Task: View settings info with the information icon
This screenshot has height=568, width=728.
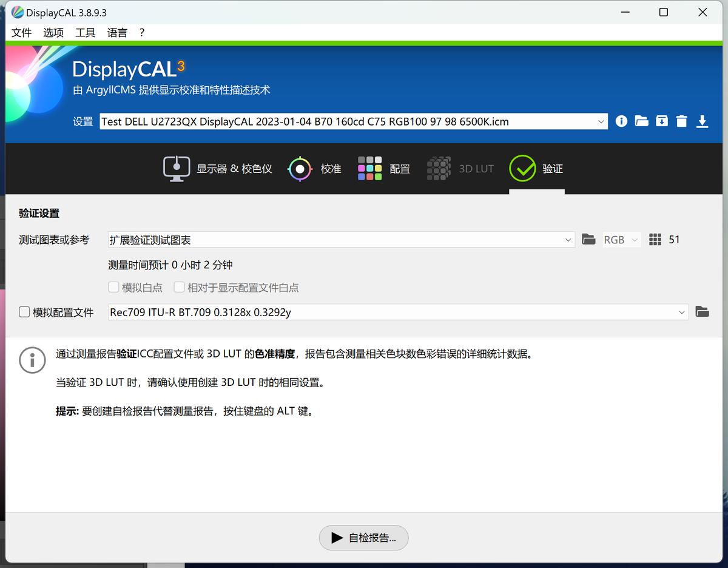Action: tap(621, 121)
